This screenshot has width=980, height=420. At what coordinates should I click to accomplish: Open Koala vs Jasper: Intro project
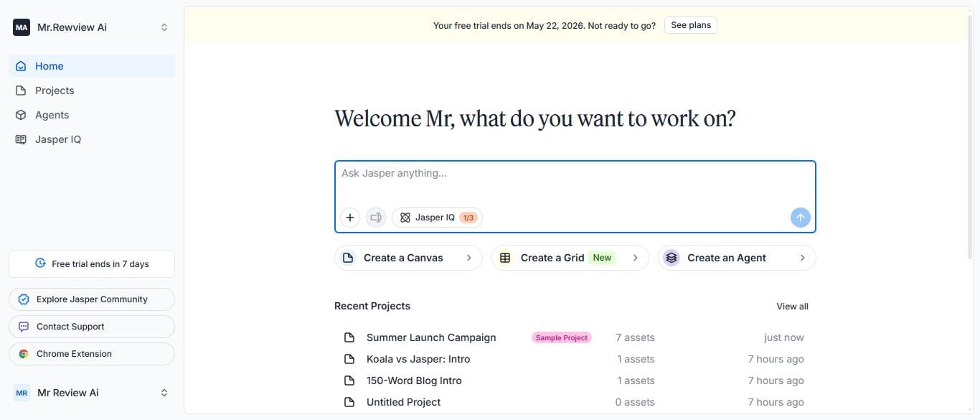pyautogui.click(x=418, y=359)
